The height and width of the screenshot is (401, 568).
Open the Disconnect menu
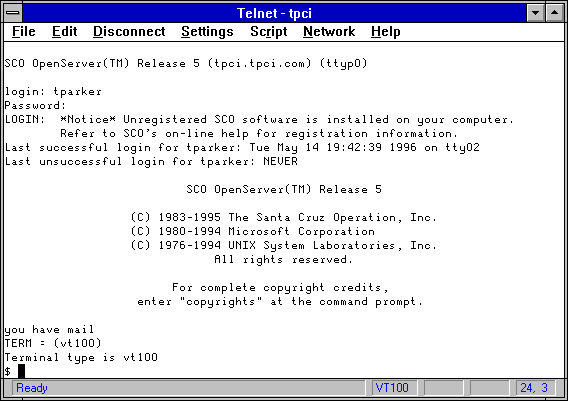point(129,32)
